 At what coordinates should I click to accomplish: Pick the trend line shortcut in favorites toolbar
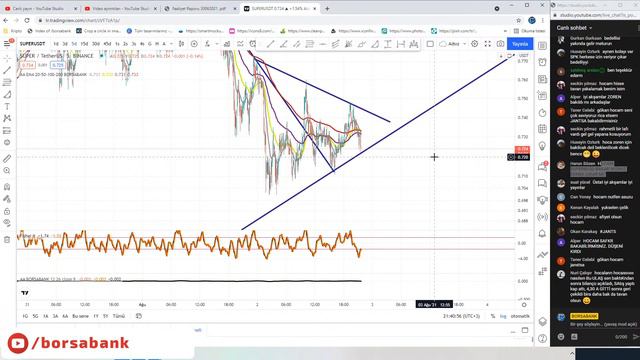[x=270, y=44]
